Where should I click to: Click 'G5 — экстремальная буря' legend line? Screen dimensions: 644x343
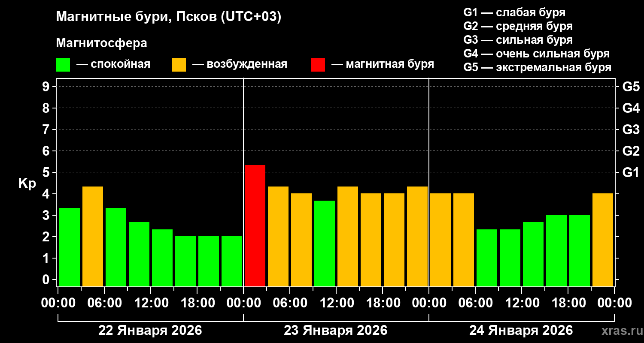pyautogui.click(x=537, y=67)
